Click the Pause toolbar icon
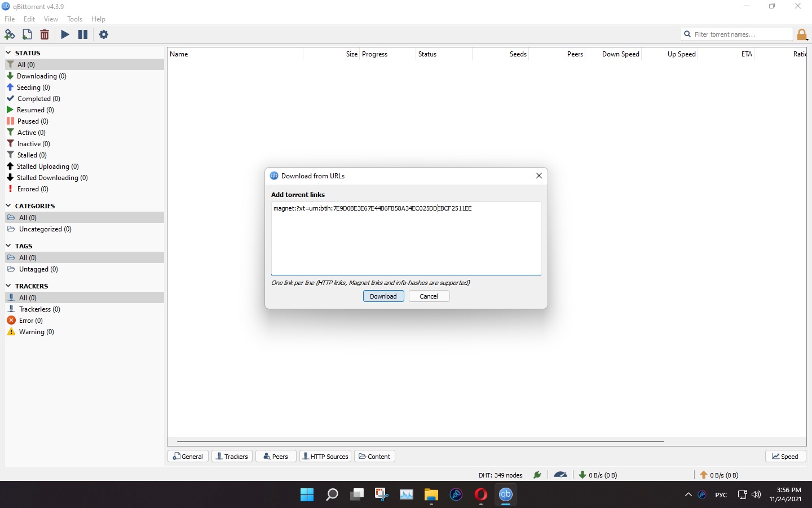Viewport: 812px width, 508px height. [83, 34]
